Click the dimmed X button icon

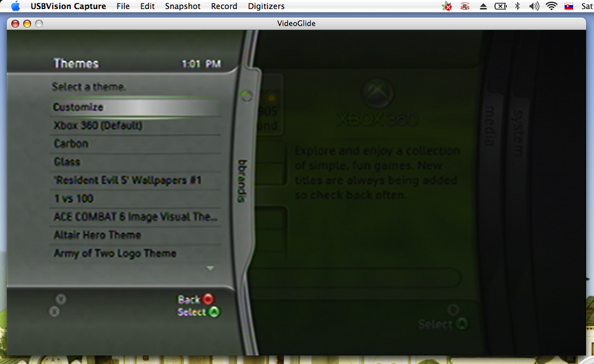pos(54,311)
